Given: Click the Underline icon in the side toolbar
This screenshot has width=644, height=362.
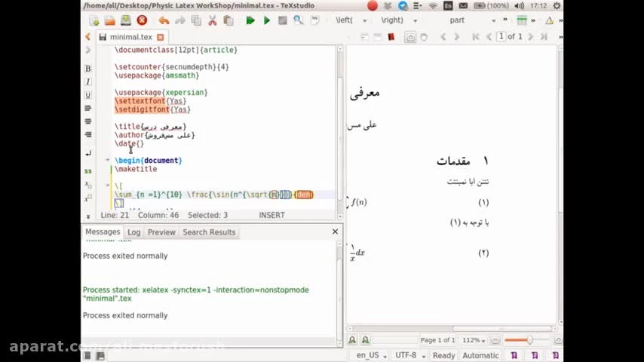Looking at the screenshot, I should pos(87,95).
